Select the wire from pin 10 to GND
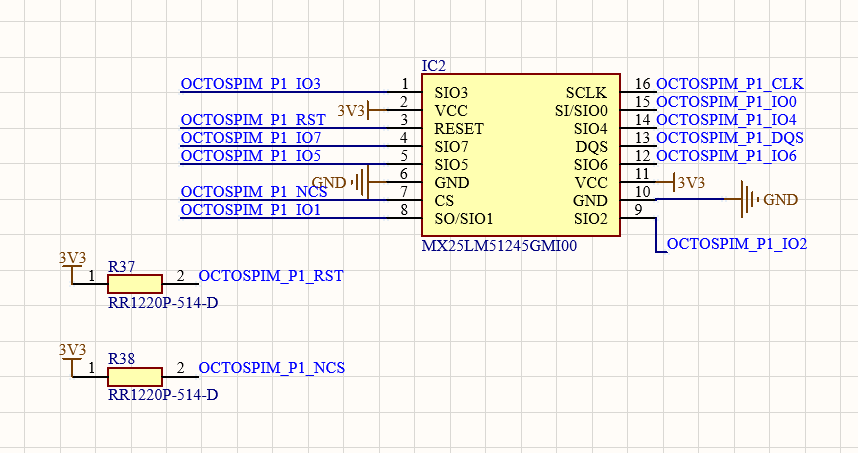858x453 pixels. [691, 199]
